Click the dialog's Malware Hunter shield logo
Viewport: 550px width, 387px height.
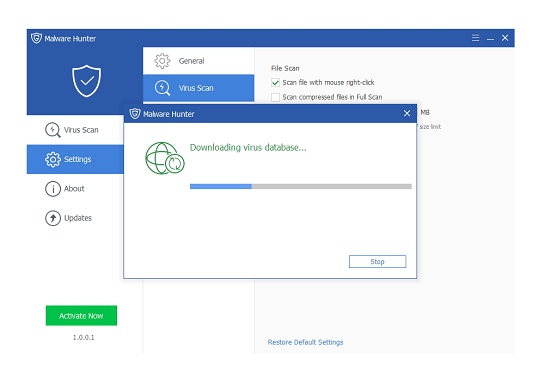pos(135,114)
